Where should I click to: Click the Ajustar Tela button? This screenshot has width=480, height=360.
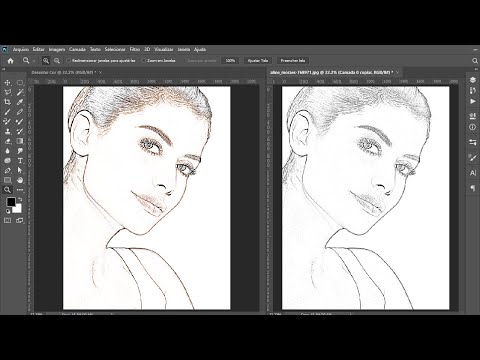click(x=258, y=61)
